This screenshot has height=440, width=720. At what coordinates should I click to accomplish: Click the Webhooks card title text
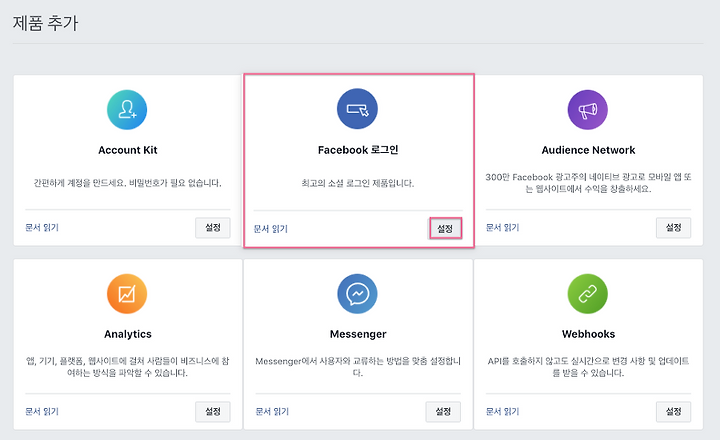click(x=588, y=334)
